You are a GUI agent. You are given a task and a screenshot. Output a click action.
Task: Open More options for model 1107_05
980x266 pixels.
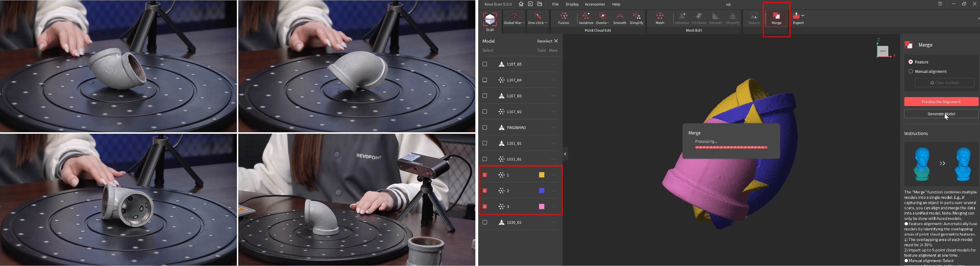(554, 64)
